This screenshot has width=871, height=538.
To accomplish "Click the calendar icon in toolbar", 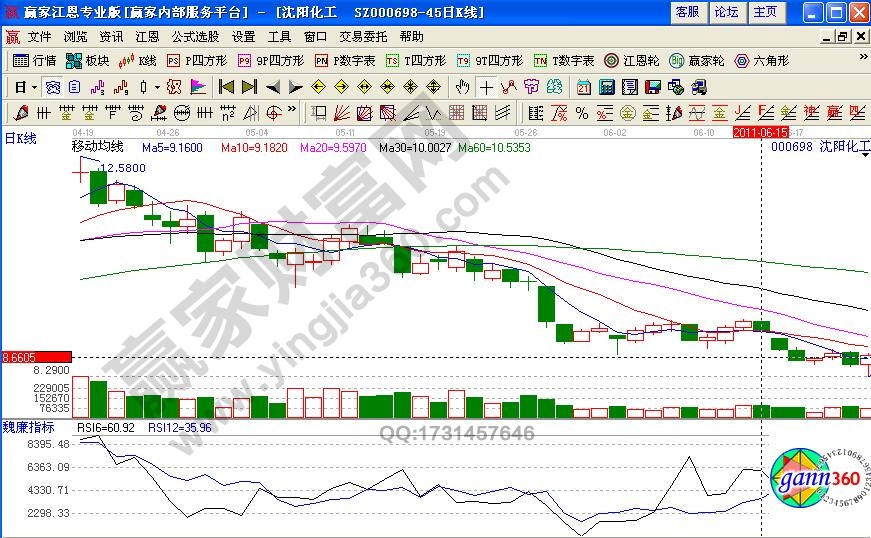I will (x=583, y=87).
